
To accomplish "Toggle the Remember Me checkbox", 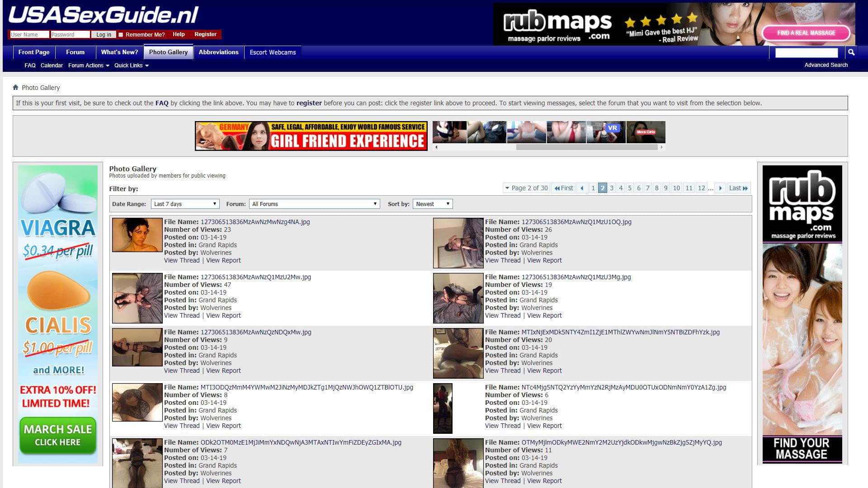I will [x=121, y=35].
